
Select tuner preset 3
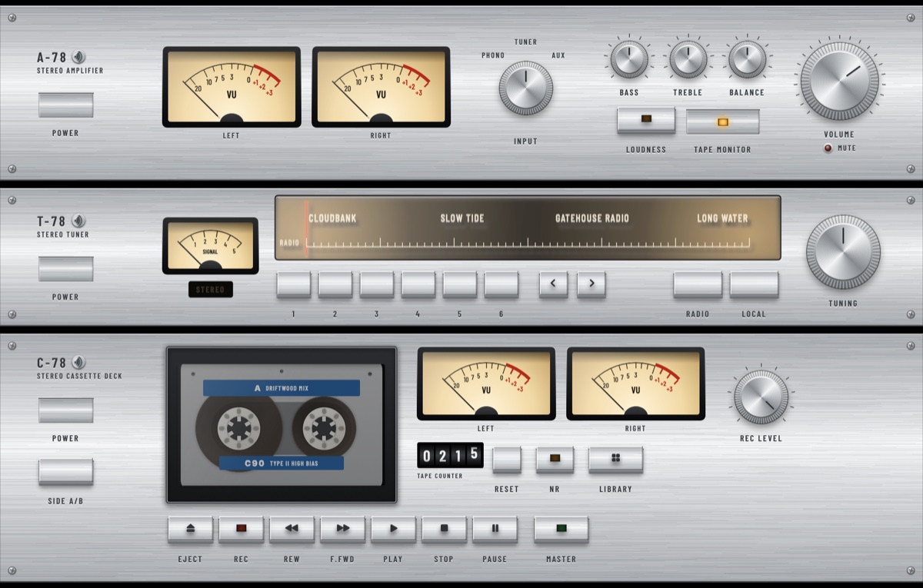(377, 284)
